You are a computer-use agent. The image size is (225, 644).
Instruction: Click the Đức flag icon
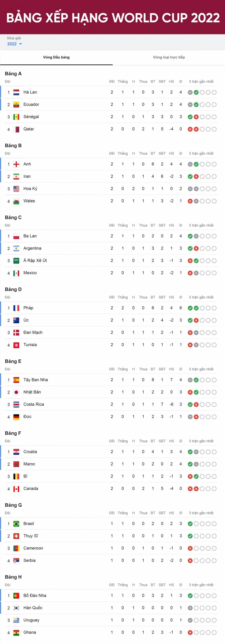16,417
